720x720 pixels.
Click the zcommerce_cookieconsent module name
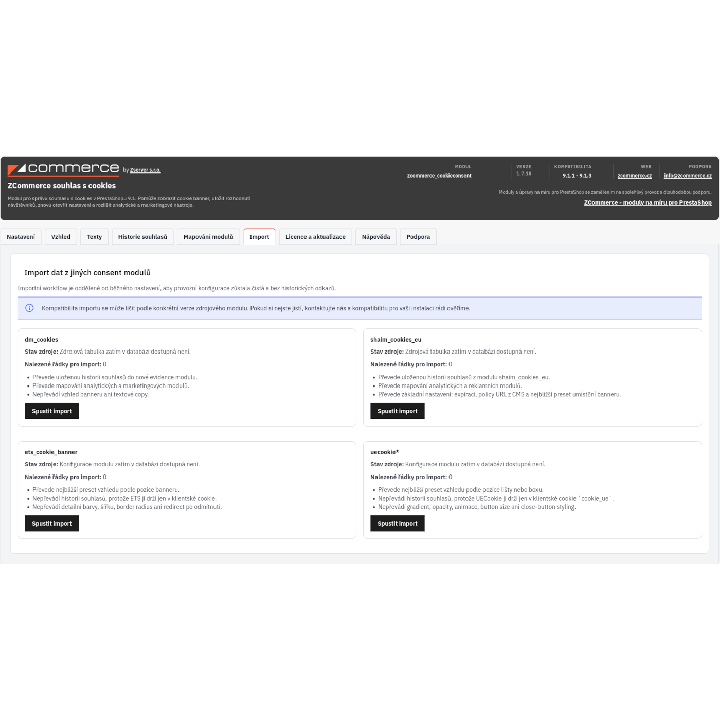coord(439,176)
